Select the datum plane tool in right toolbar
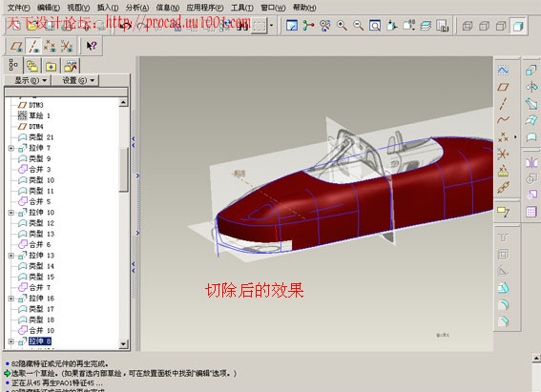The image size is (541, 392). 503,87
